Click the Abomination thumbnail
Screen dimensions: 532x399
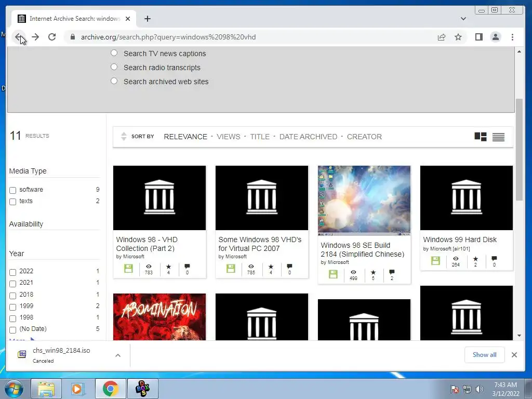[159, 317]
